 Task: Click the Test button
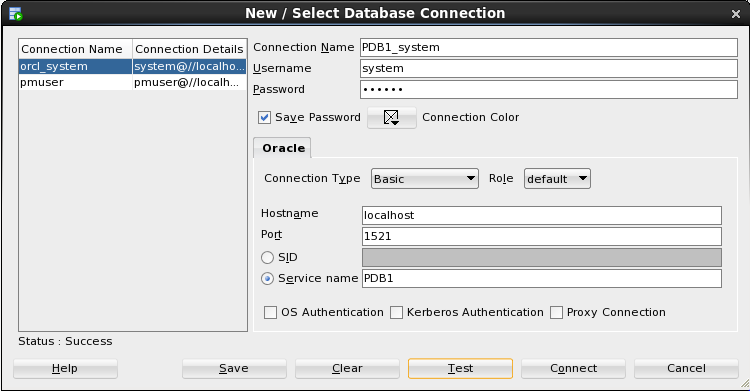pos(460,368)
